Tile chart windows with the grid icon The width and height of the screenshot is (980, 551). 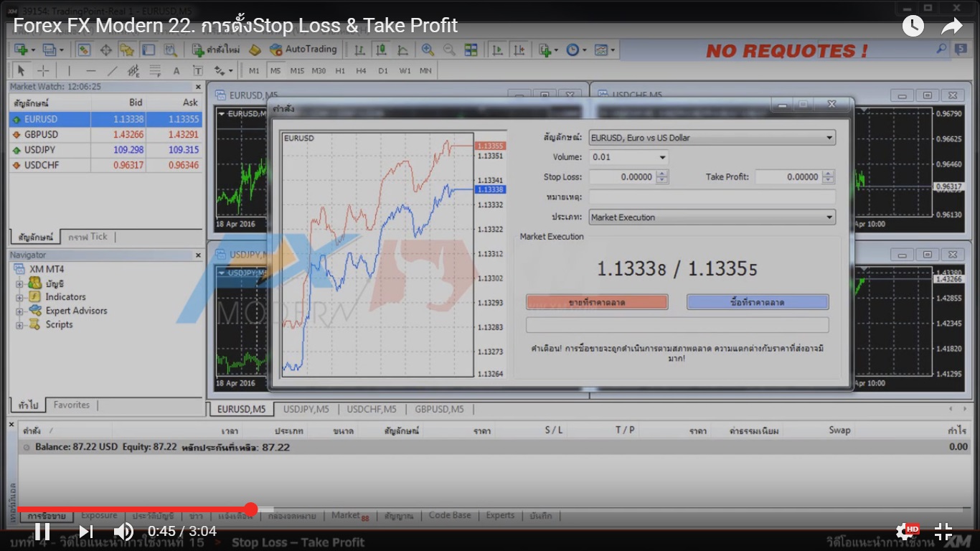(x=471, y=50)
